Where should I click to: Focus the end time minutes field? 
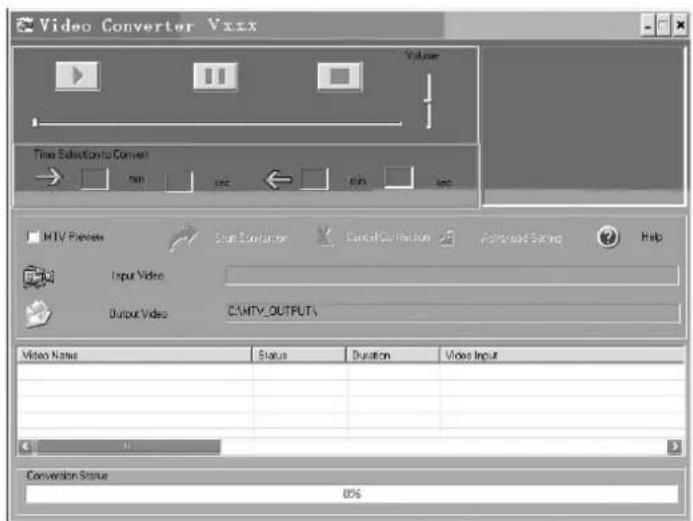(x=314, y=179)
